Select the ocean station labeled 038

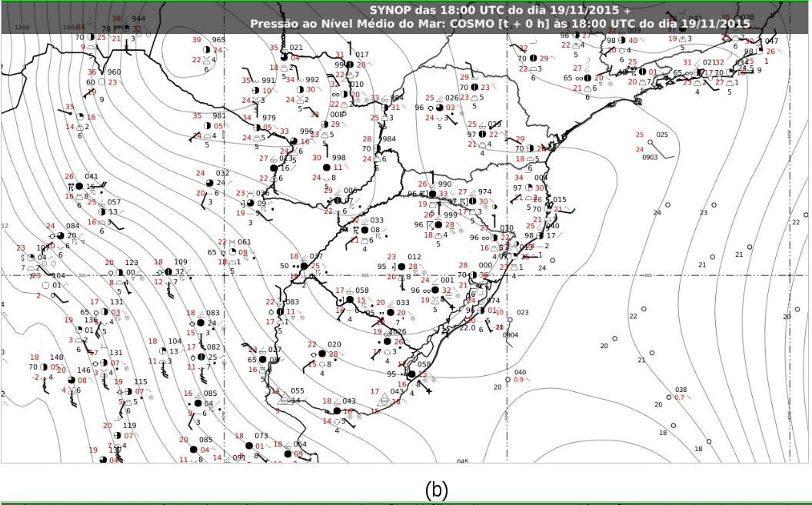(670, 397)
